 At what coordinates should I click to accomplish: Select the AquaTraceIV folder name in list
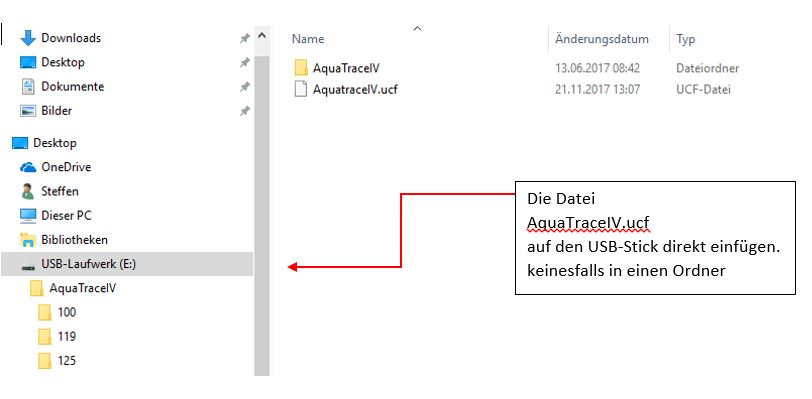pyautogui.click(x=347, y=68)
